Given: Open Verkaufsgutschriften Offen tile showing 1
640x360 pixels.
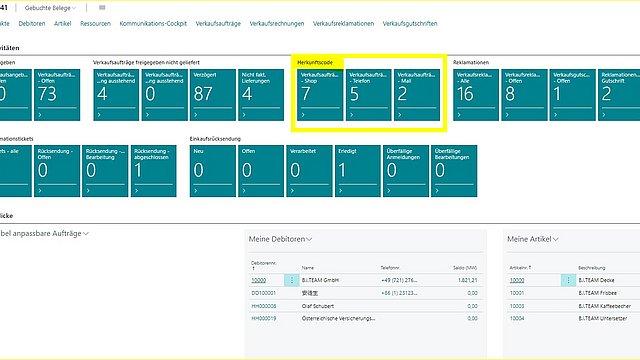Looking at the screenshot, I should coord(572,95).
